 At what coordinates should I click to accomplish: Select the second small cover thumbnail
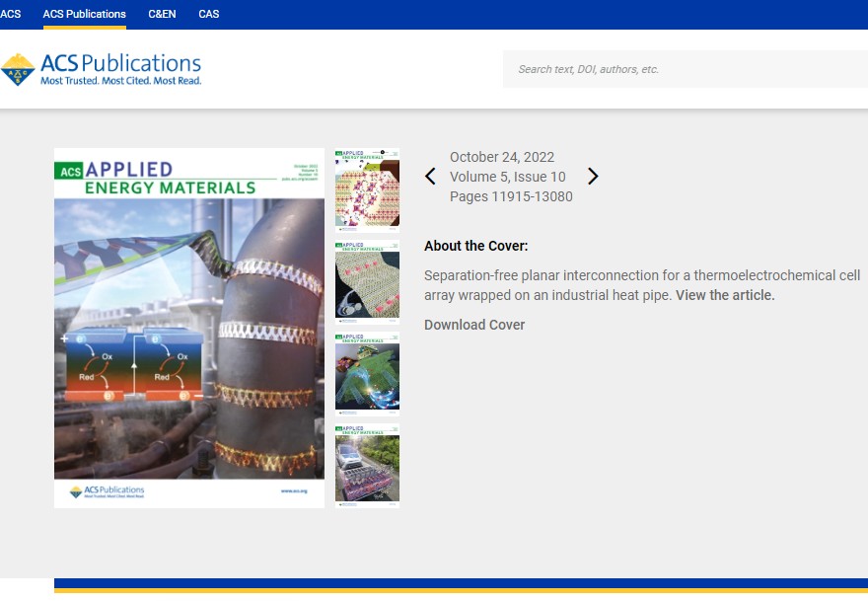point(367,282)
